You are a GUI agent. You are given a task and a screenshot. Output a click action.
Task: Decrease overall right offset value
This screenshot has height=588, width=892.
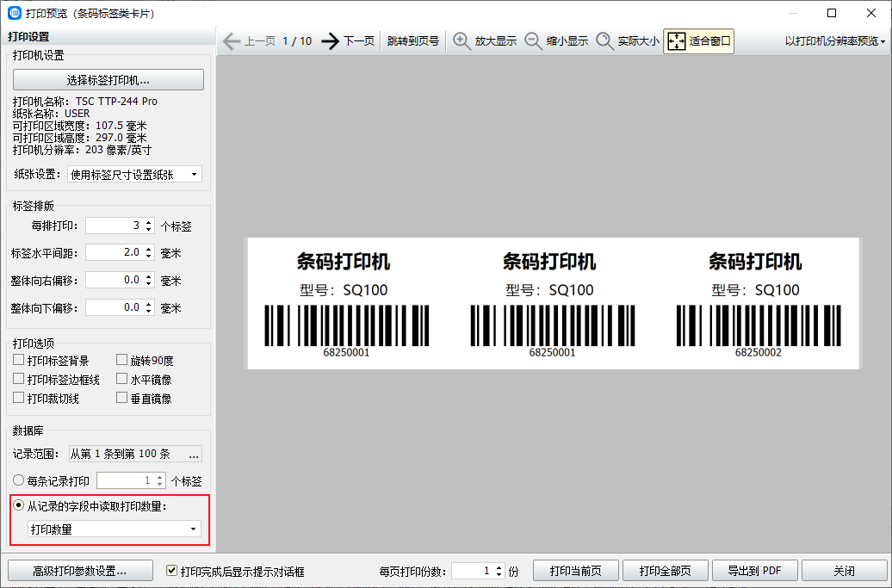[148, 284]
